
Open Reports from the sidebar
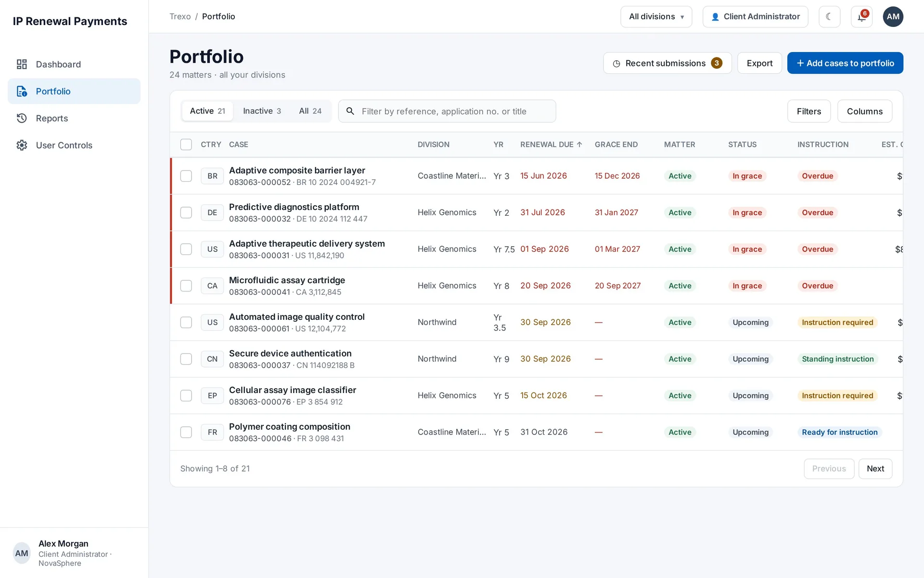[x=74, y=118]
